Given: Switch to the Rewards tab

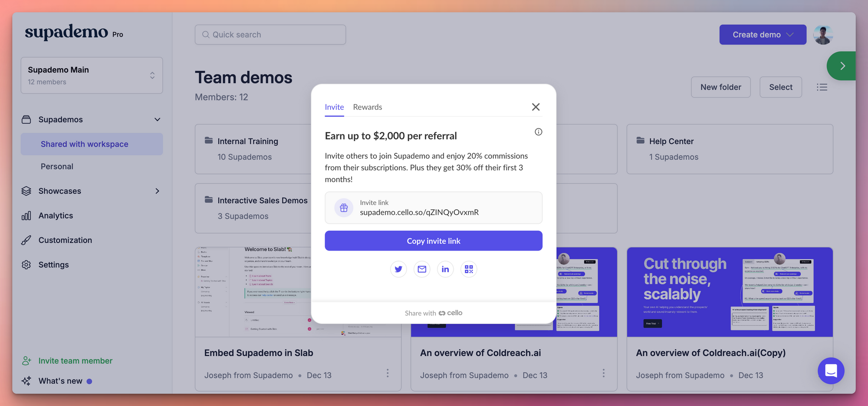Looking at the screenshot, I should click(x=368, y=107).
